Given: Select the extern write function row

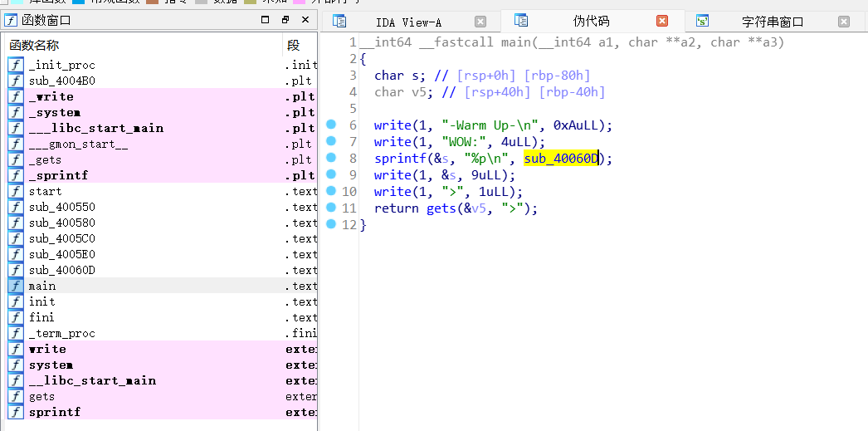Looking at the screenshot, I should [x=162, y=349].
